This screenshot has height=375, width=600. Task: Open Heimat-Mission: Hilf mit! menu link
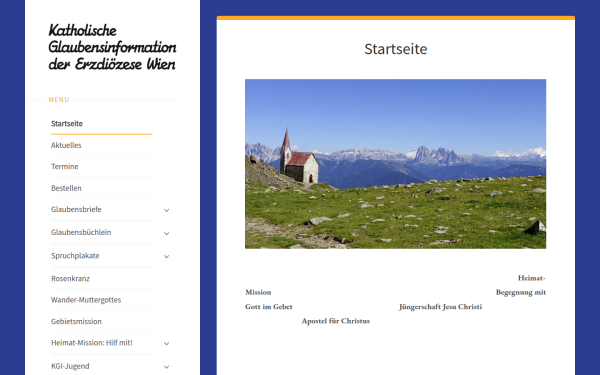tap(92, 343)
